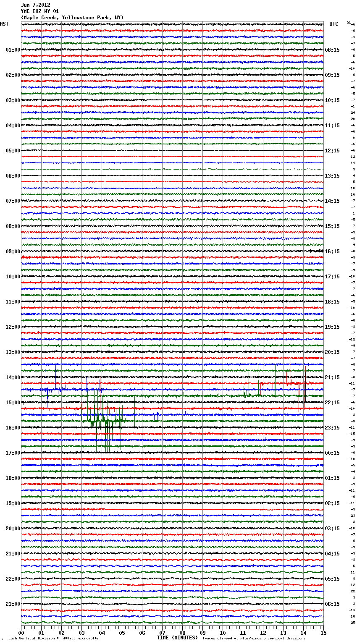This screenshot has width=357, height=644.
Task: Click the 16:15 UTC time label
Action: (332, 251)
